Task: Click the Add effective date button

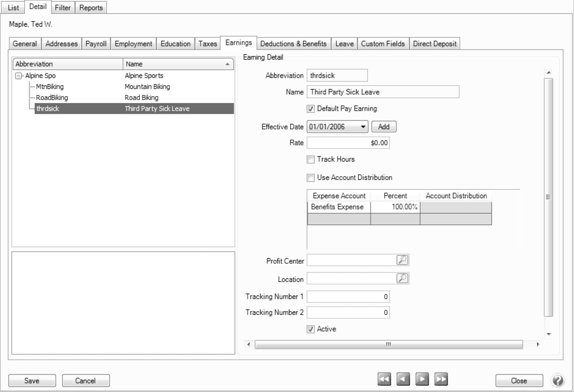Action: [384, 127]
